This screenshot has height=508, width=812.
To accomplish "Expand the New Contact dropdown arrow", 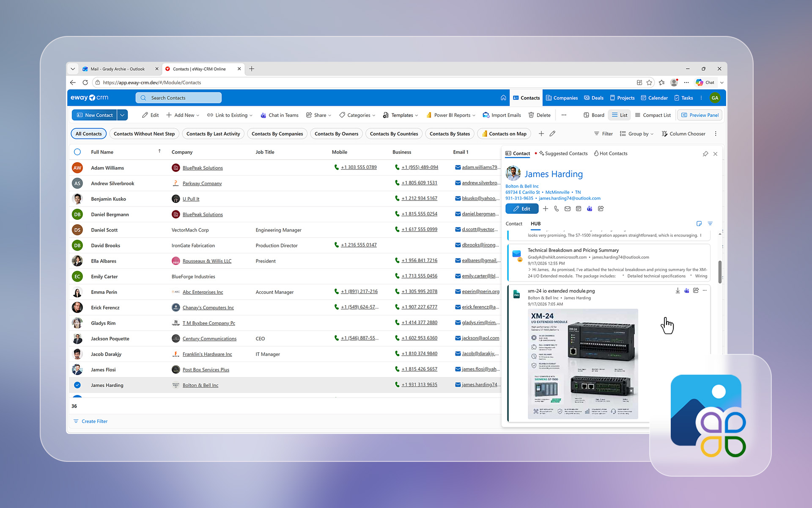I will (122, 115).
